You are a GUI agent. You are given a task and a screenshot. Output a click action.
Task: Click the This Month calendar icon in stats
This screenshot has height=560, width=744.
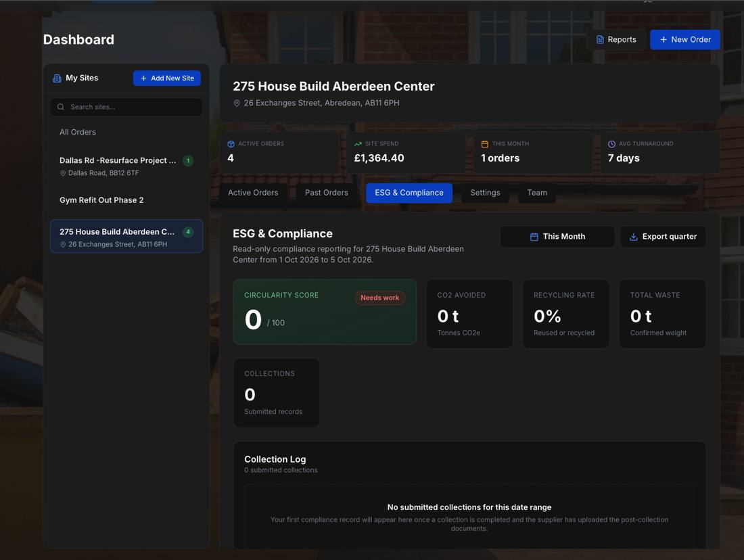[x=485, y=144]
